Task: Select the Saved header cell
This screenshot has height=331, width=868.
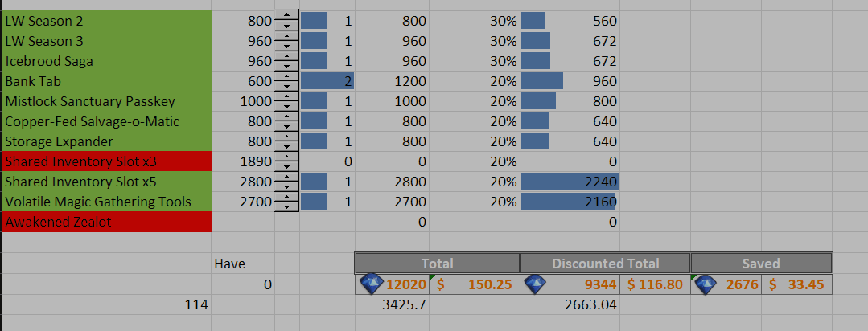Action: (x=761, y=264)
